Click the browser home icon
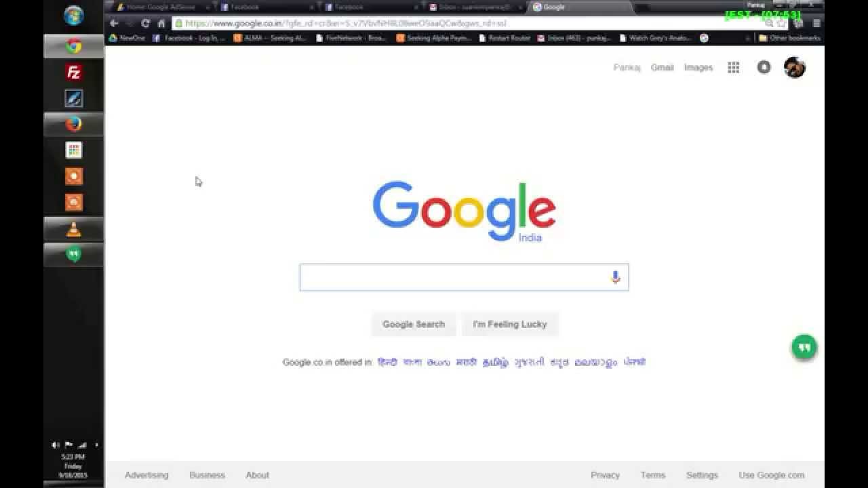This screenshot has height=488, width=868. pyautogui.click(x=161, y=23)
